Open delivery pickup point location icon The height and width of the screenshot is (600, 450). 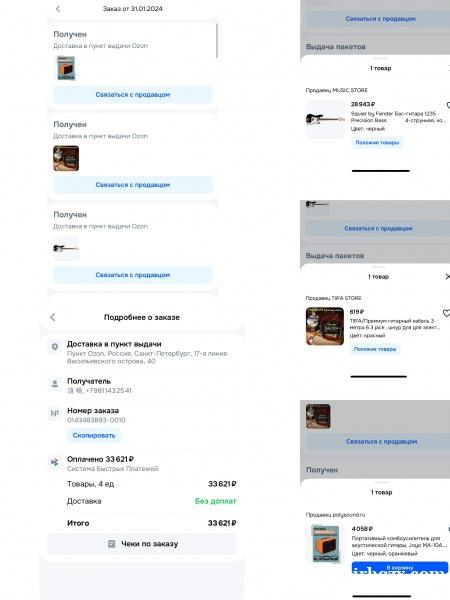click(x=55, y=346)
